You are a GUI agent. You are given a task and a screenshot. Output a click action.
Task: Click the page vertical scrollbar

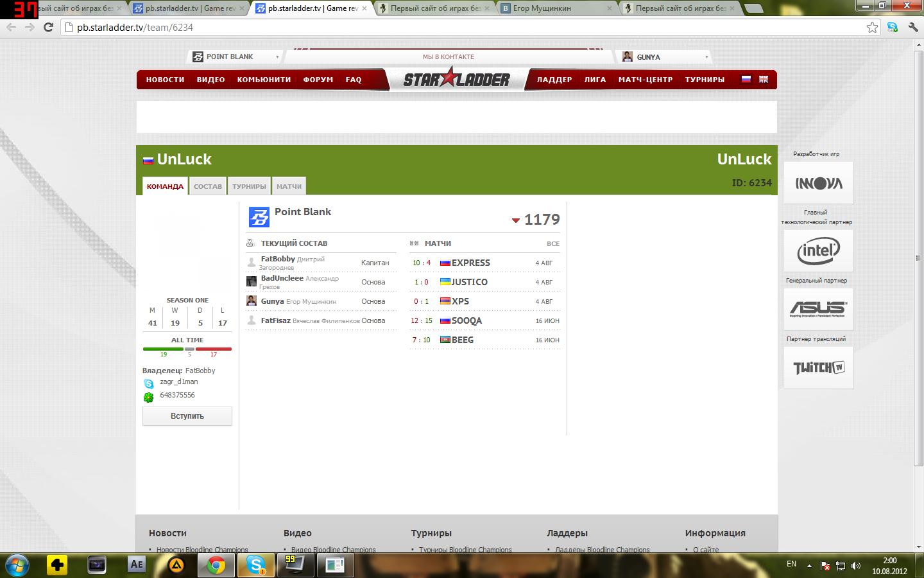coord(919,258)
